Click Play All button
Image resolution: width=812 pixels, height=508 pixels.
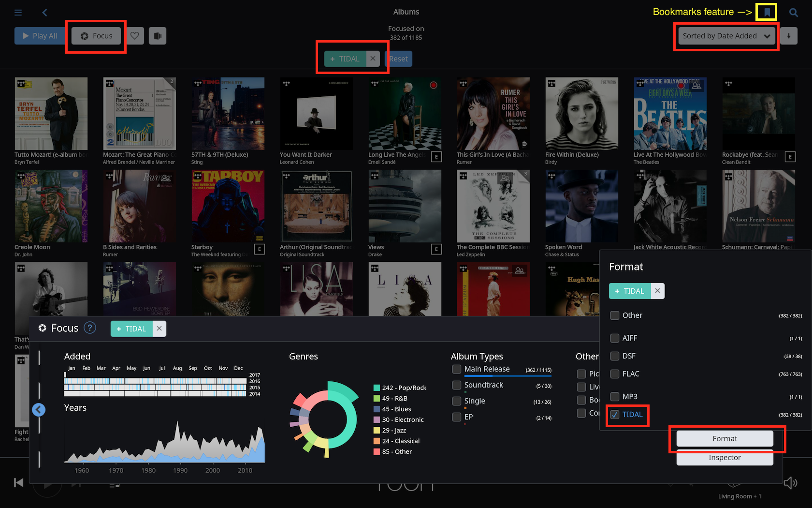click(41, 36)
